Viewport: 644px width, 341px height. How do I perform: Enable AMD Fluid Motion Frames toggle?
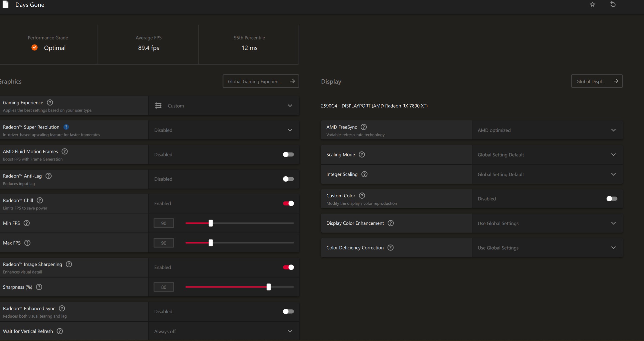tap(288, 154)
